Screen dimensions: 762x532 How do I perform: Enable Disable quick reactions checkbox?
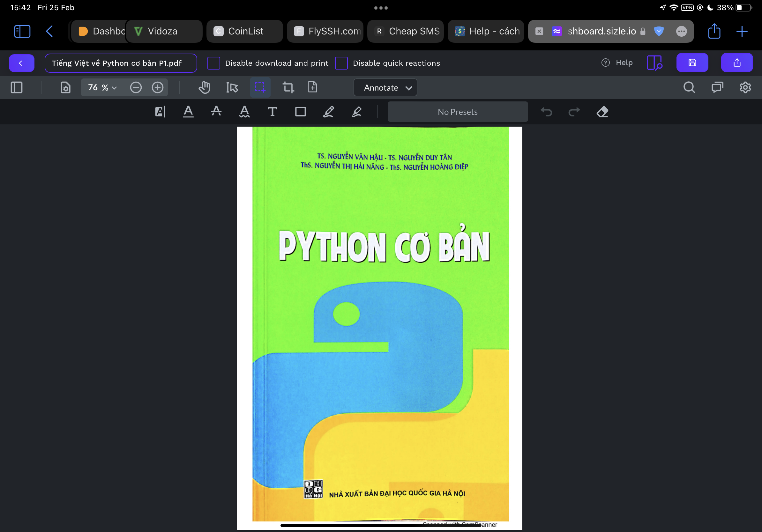(x=341, y=63)
